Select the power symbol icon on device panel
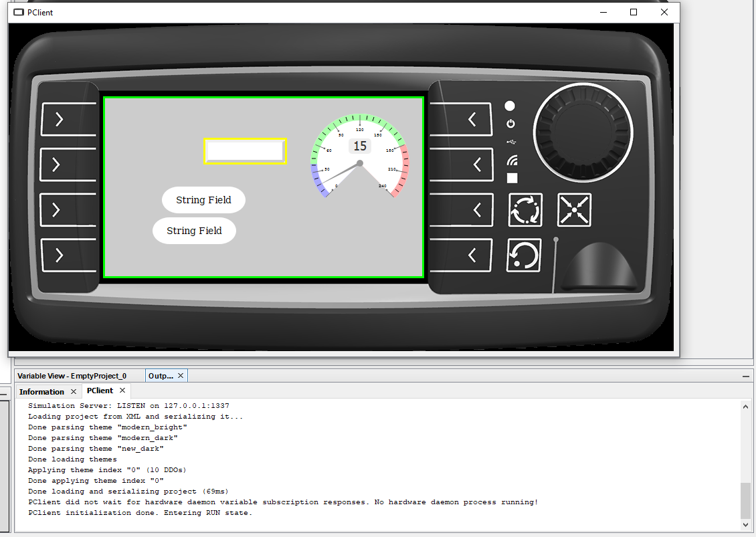This screenshot has width=756, height=537. [x=509, y=123]
